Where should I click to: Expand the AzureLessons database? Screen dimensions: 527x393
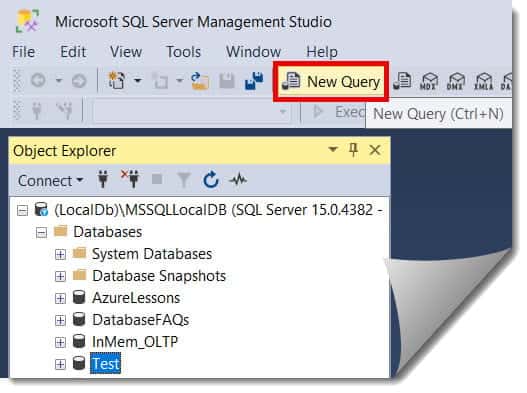coord(60,299)
